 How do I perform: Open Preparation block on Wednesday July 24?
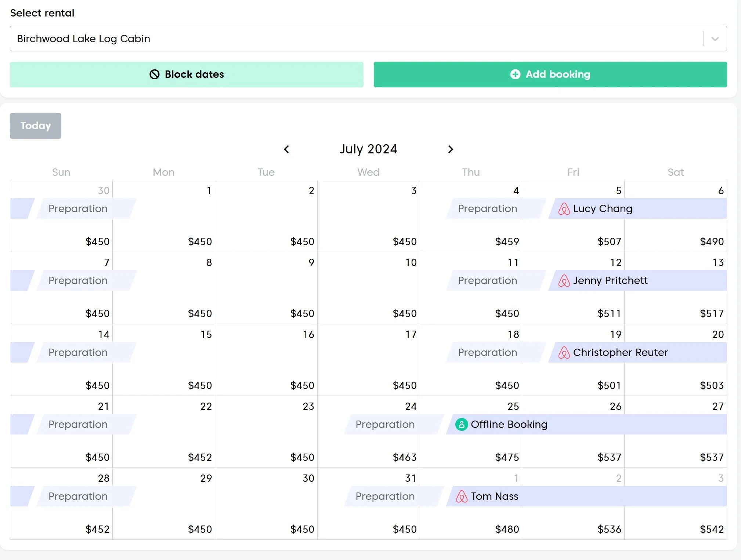(385, 425)
